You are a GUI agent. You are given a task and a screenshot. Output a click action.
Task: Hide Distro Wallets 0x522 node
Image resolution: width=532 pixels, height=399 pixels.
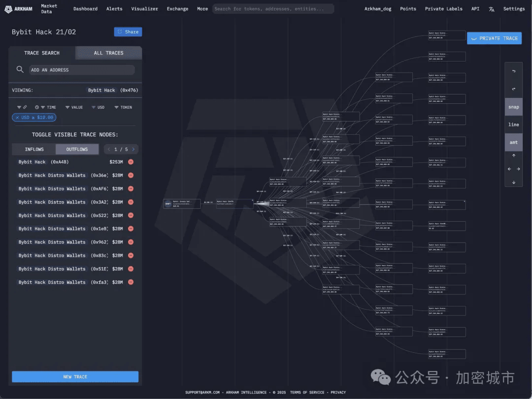click(x=131, y=215)
